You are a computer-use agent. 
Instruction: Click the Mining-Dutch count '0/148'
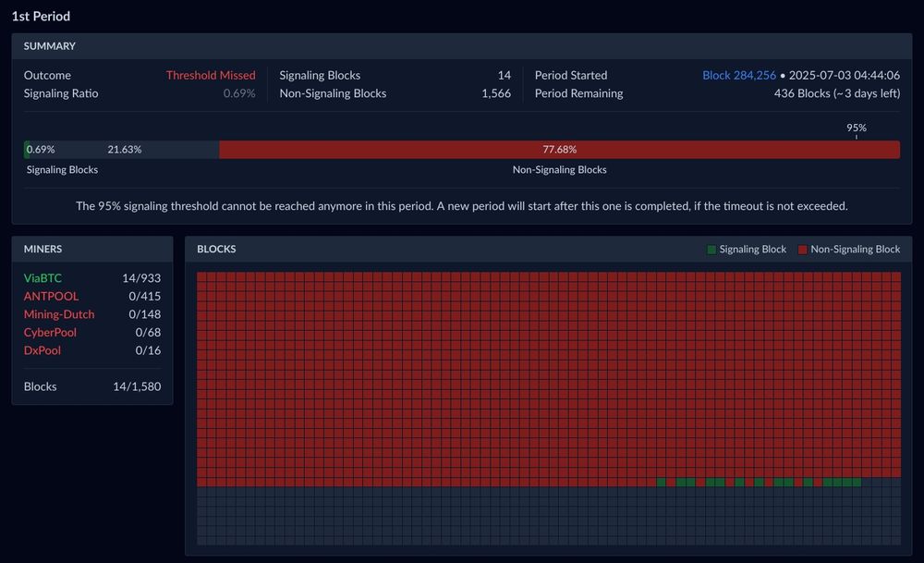coord(145,314)
